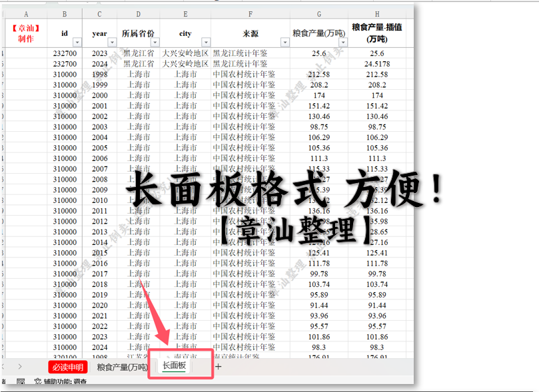The image size is (539, 392).
Task: Click the next-sheet navigation arrow
Action: pyautogui.click(x=20, y=367)
